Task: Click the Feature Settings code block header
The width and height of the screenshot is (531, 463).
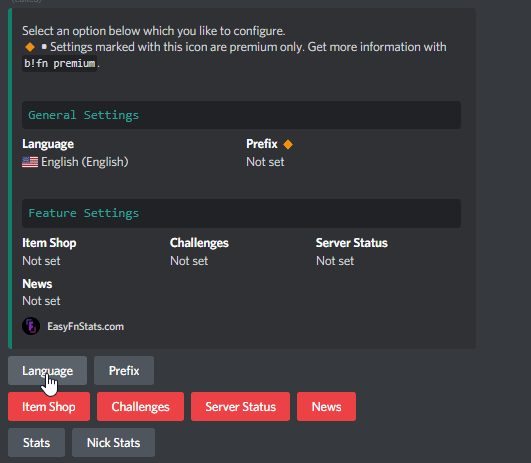Action: pyautogui.click(x=241, y=213)
